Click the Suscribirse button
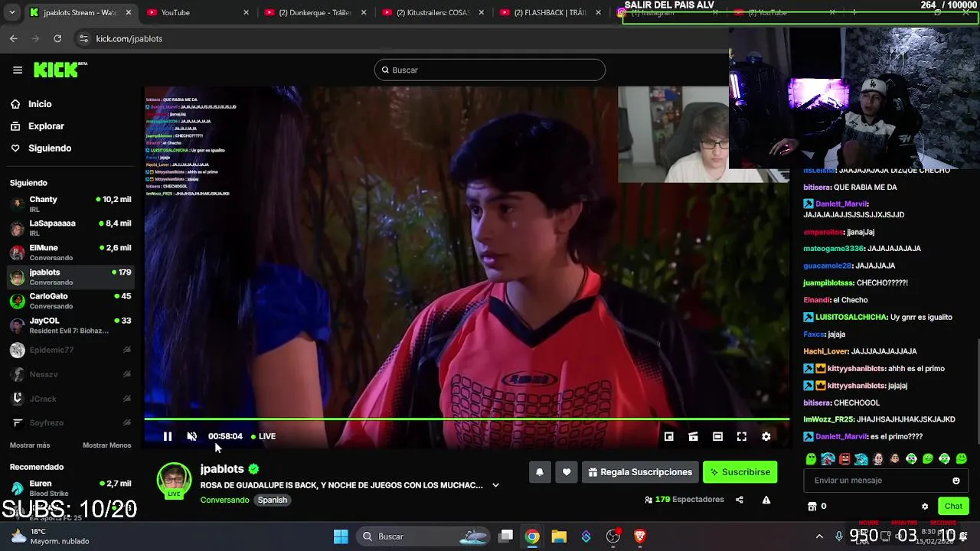 click(740, 472)
